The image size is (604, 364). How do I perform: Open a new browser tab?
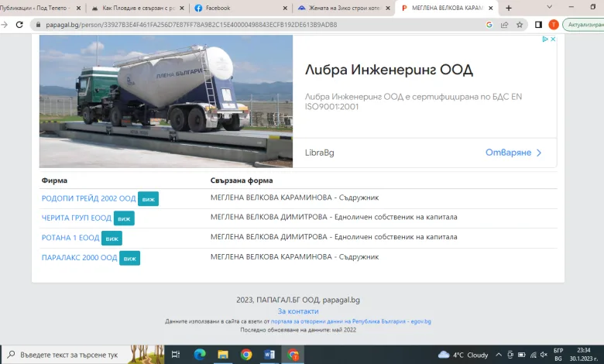(x=509, y=8)
